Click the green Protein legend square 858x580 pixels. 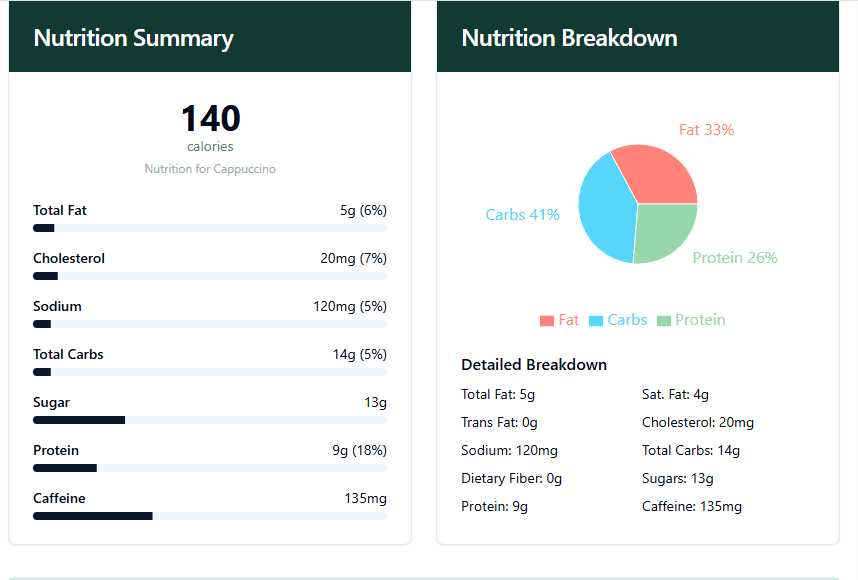click(666, 320)
